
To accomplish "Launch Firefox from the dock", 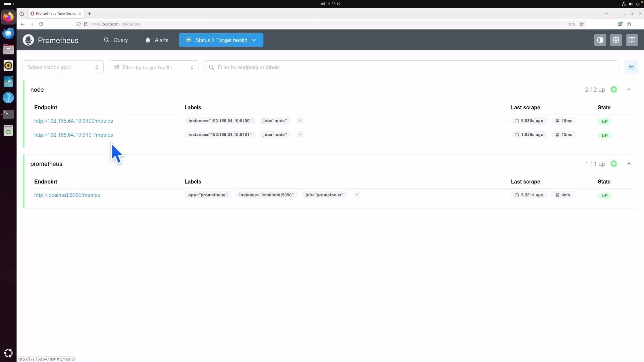I will (x=8, y=17).
